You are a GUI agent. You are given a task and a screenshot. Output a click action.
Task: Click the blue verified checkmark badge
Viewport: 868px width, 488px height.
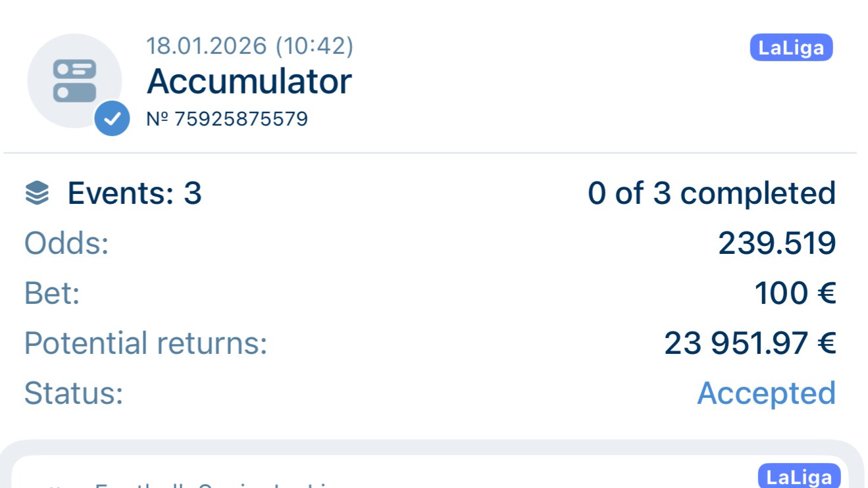113,118
